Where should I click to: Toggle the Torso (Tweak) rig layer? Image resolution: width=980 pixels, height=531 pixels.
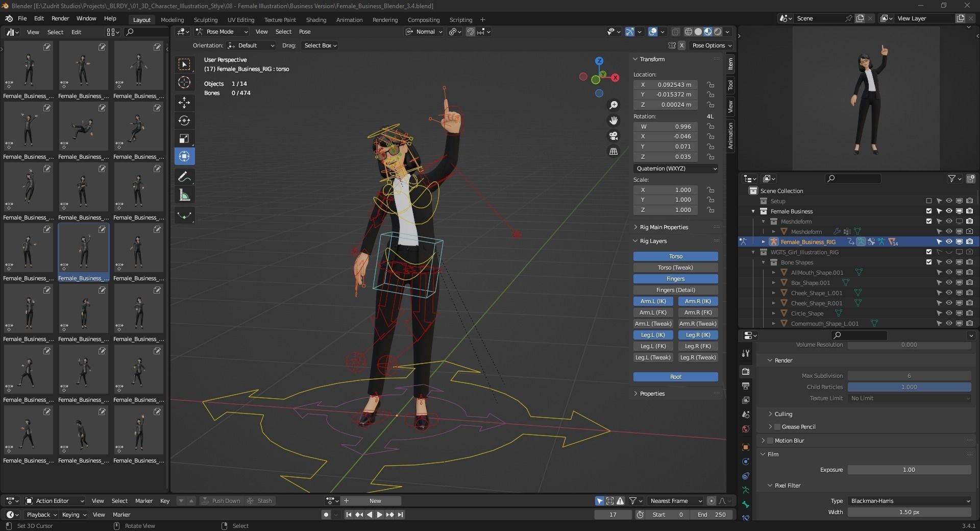pos(676,268)
